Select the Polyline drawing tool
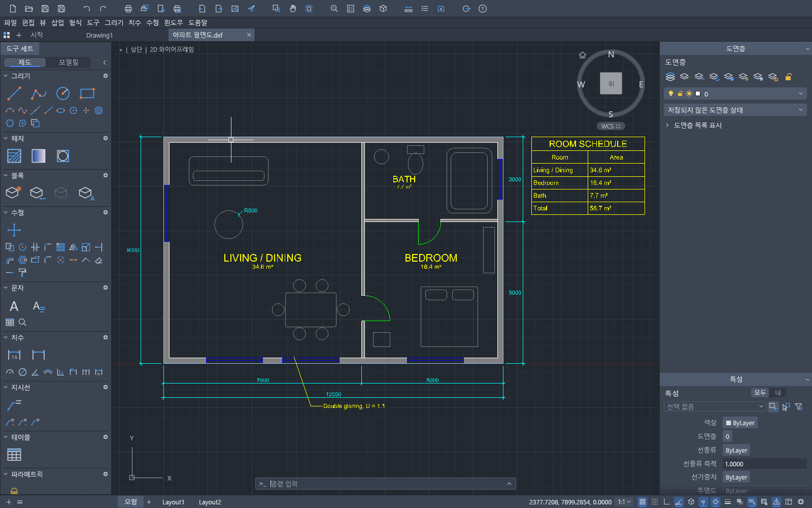The height and width of the screenshot is (508, 812). [39, 93]
